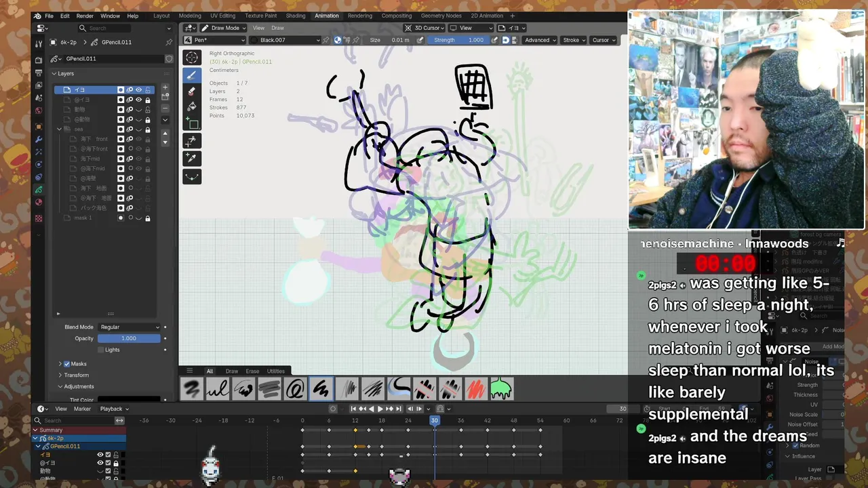
Task: Open the Tool properties tab
Action: [39, 43]
